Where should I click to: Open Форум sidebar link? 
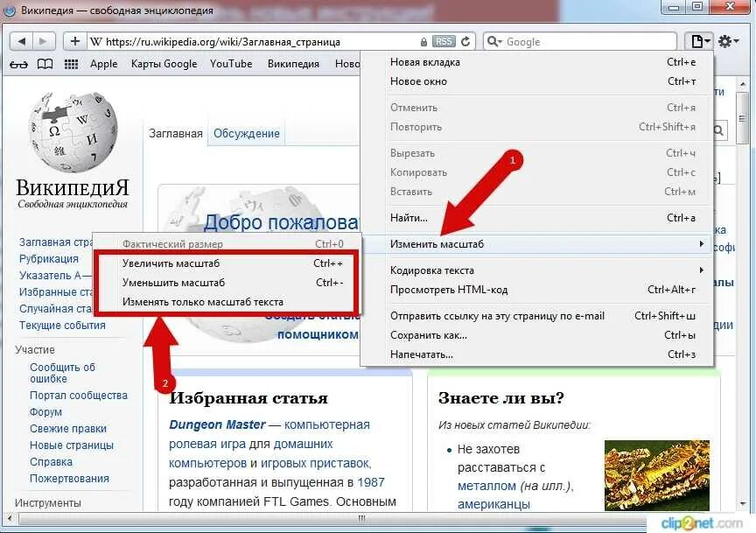tap(45, 412)
